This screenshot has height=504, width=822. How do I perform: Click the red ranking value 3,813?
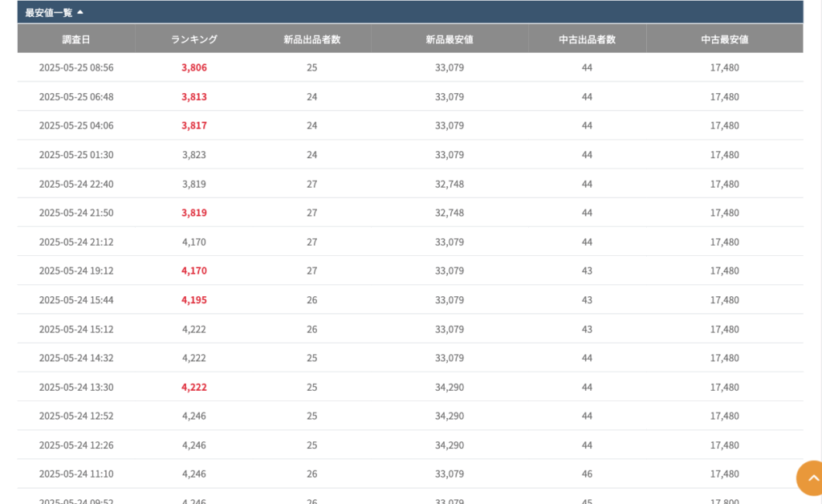coord(194,97)
